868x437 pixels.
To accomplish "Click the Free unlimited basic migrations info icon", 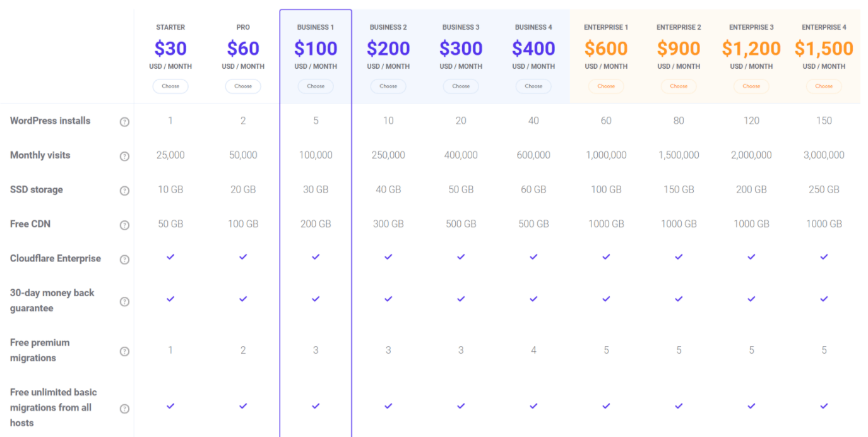I will (x=124, y=409).
